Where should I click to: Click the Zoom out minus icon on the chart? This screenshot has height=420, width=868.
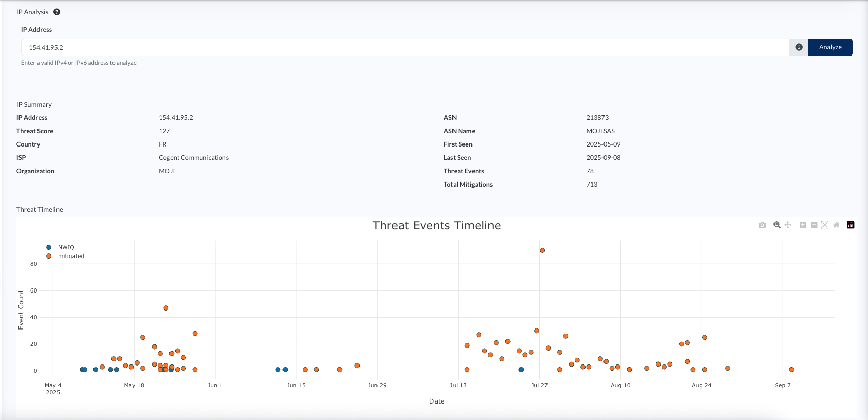click(x=814, y=225)
